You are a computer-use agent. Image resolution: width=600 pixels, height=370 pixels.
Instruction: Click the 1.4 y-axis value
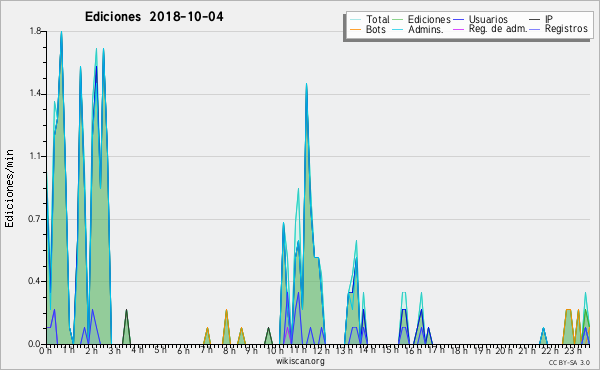click(35, 94)
